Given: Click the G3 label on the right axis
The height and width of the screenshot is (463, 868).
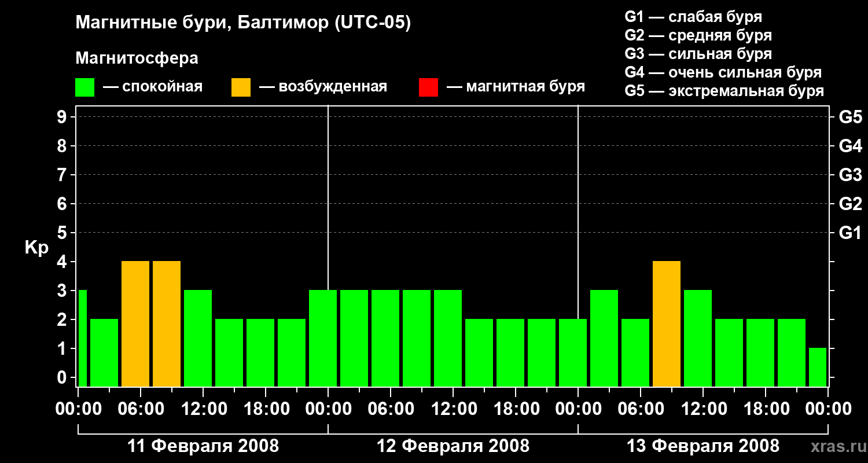Looking at the screenshot, I should (x=850, y=175).
